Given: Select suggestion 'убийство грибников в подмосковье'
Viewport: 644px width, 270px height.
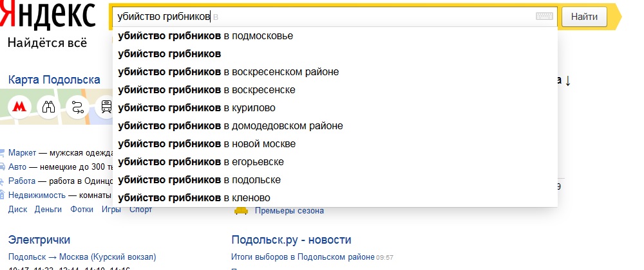Looking at the screenshot, I should tap(205, 36).
